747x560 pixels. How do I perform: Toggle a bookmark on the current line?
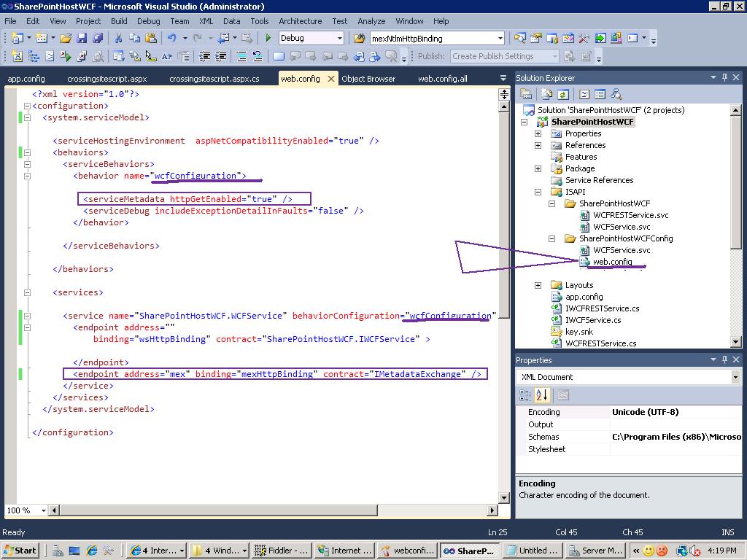coord(279,57)
